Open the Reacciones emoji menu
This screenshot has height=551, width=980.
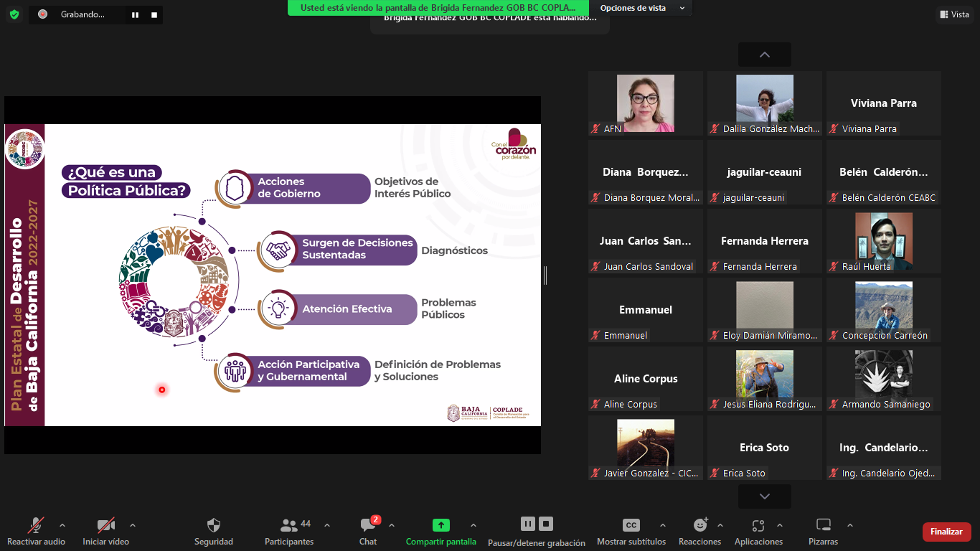click(699, 525)
